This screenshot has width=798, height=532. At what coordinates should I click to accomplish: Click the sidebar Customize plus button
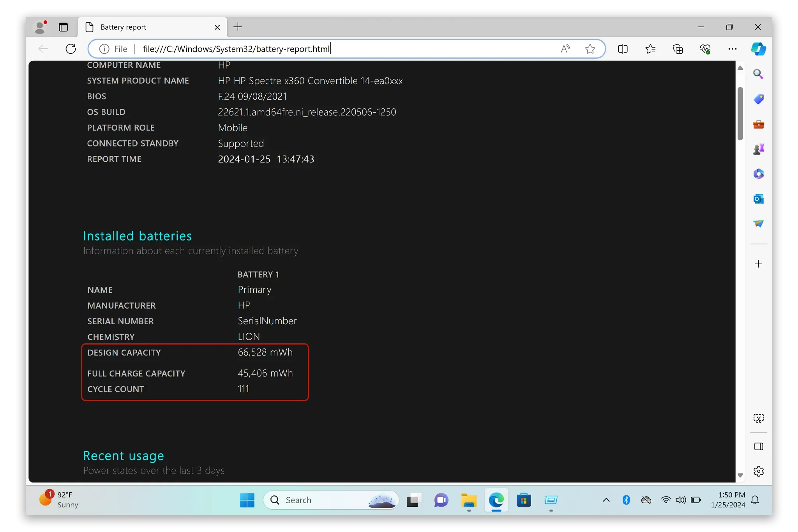pyautogui.click(x=758, y=264)
